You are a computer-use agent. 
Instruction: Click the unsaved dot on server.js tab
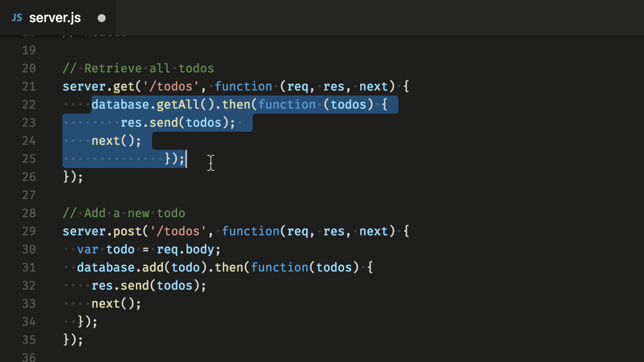(102, 18)
